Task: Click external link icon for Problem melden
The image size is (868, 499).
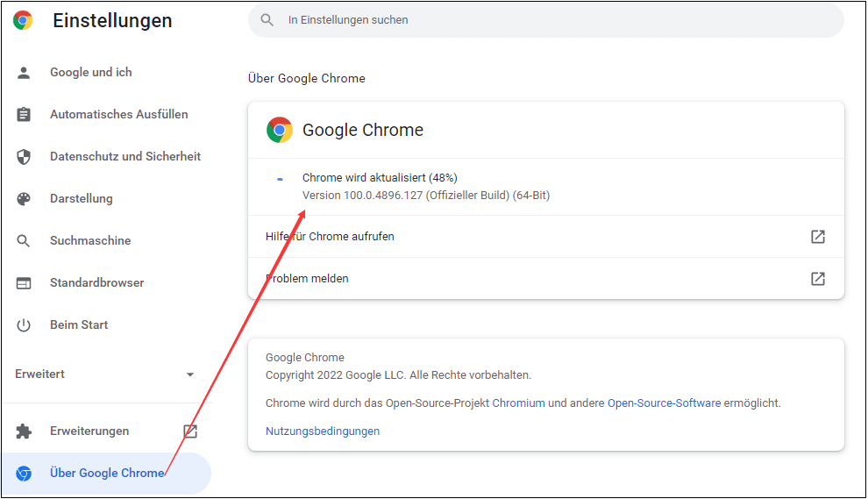Action: (x=818, y=279)
